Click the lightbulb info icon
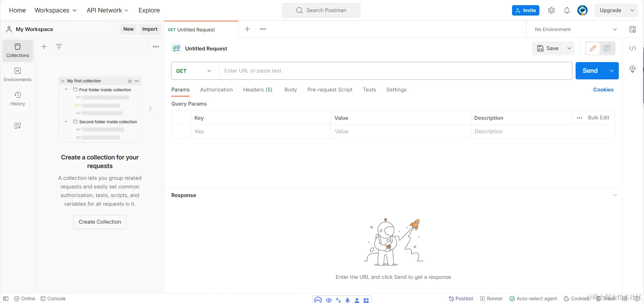The image size is (644, 303). click(x=633, y=69)
